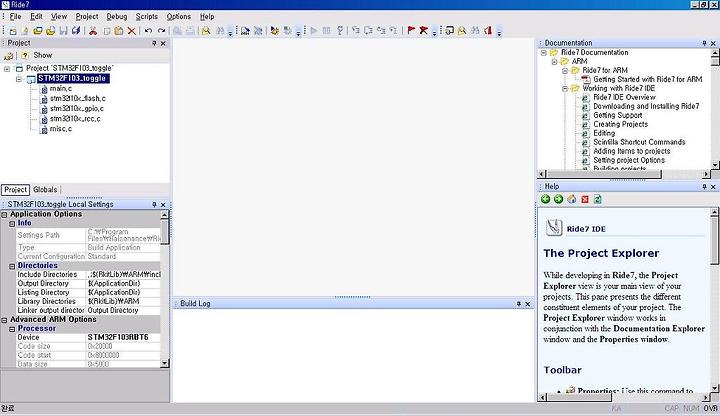Collapse the Working with Ride7 IDE folder
Screen dimensions: 720x416
pos(565,89)
